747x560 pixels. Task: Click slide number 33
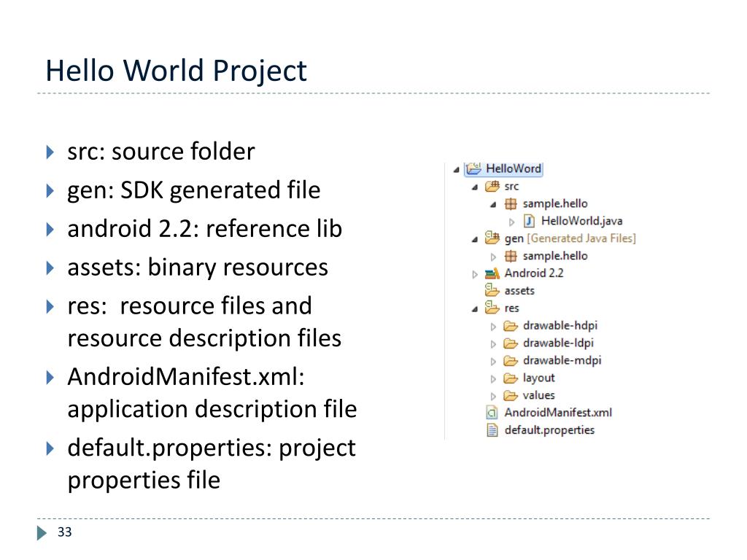[x=64, y=532]
